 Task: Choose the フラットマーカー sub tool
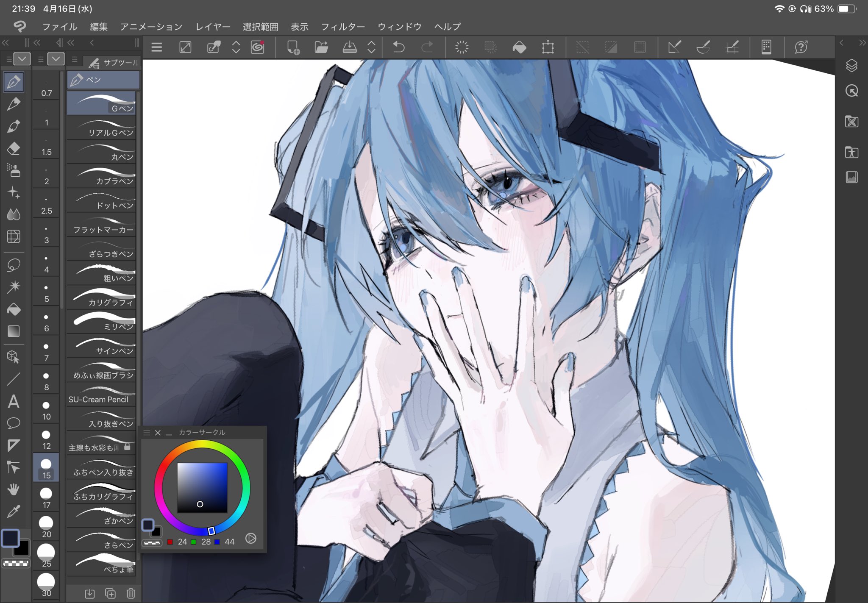(101, 225)
